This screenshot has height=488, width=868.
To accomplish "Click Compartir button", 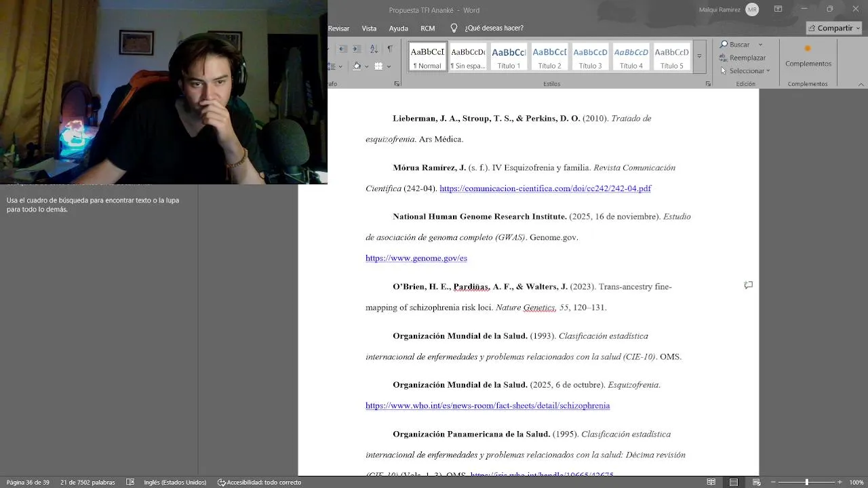I will 834,28.
